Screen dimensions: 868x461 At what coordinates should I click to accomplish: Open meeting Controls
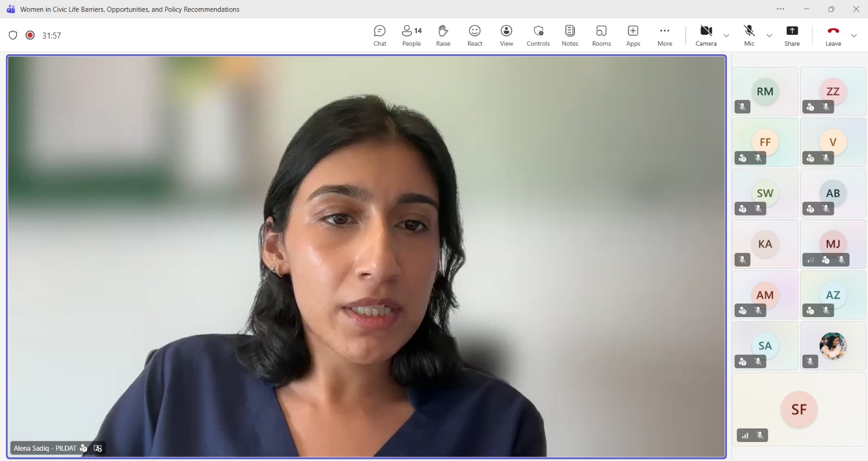538,35
